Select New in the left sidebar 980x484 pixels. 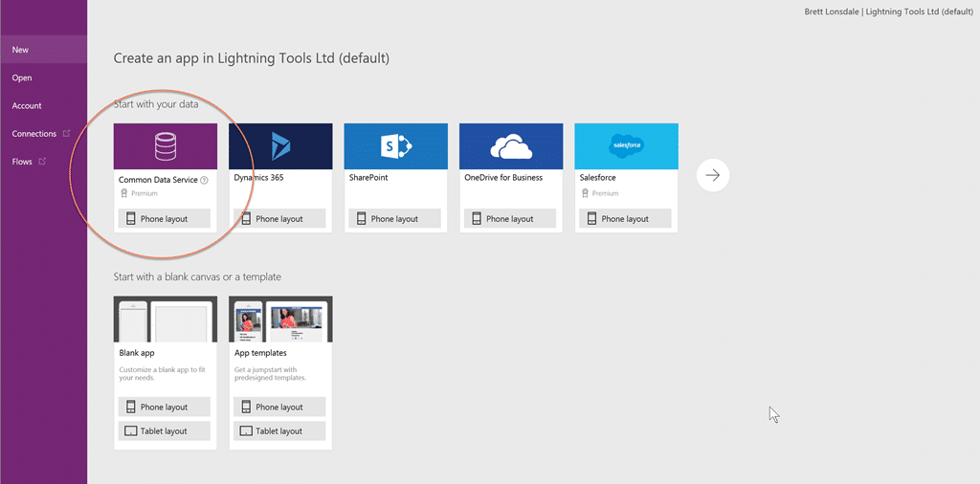coord(43,50)
